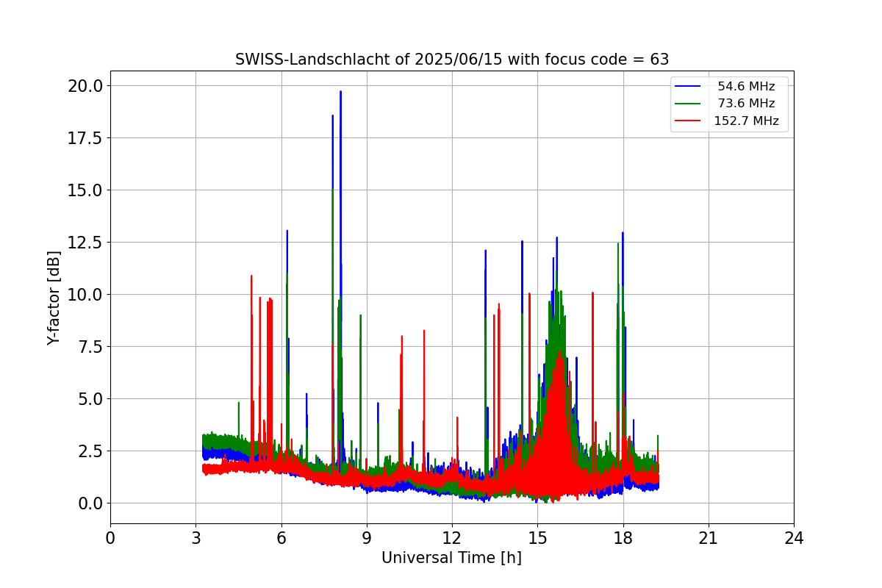Viewport: 882px width, 588px height.
Task: Click the 0.0 y-axis tick label
Action: 90,503
